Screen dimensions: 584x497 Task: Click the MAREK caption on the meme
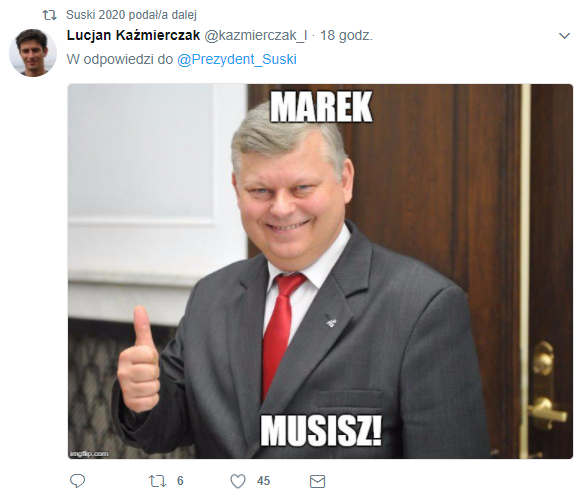point(321,107)
